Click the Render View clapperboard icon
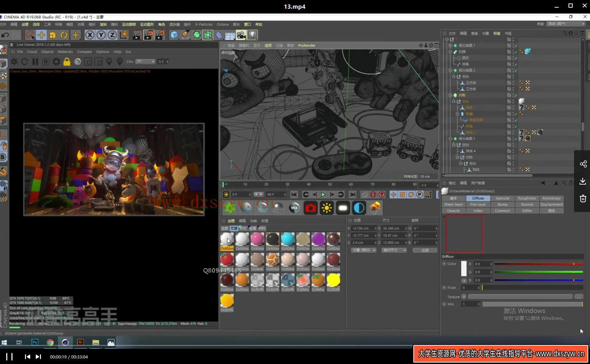Image resolution: width=590 pixels, height=364 pixels. [x=137, y=35]
